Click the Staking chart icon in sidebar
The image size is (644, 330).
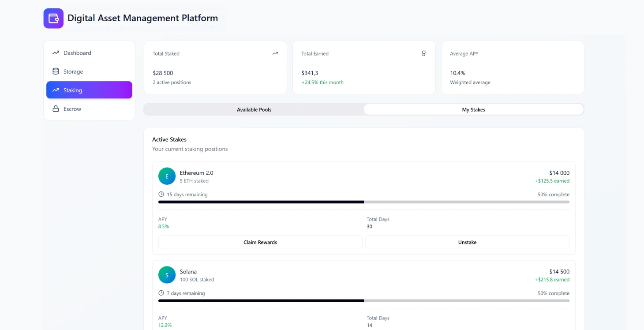(56, 90)
